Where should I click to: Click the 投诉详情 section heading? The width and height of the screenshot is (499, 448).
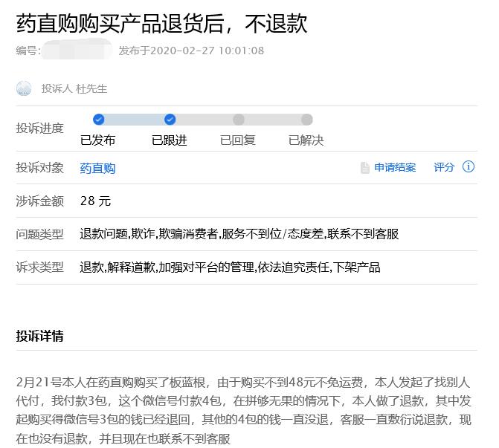pos(40,336)
